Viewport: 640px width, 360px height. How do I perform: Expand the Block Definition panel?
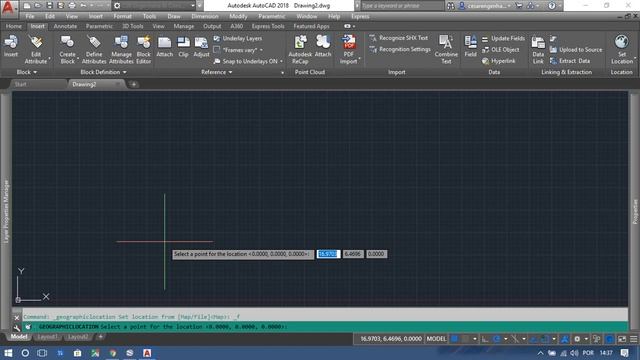tap(103, 72)
